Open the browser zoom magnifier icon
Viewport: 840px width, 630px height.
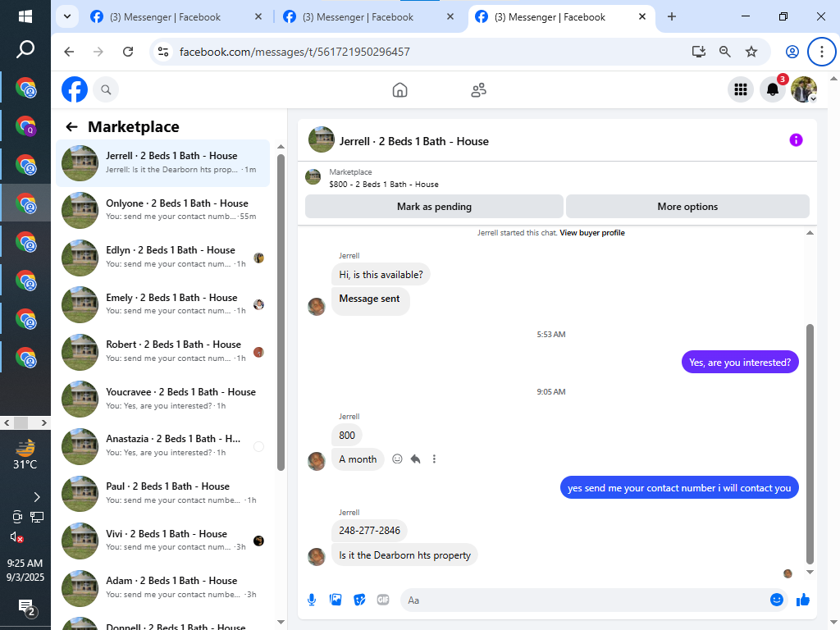pos(725,52)
